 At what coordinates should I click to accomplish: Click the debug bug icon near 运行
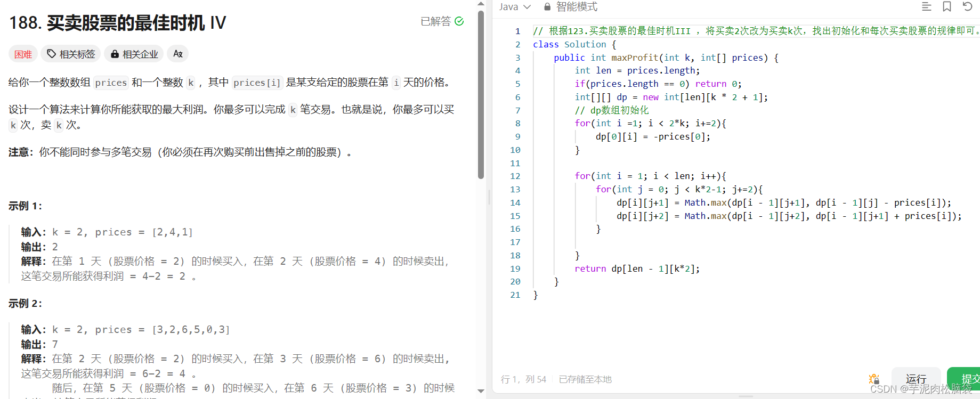[x=874, y=379]
